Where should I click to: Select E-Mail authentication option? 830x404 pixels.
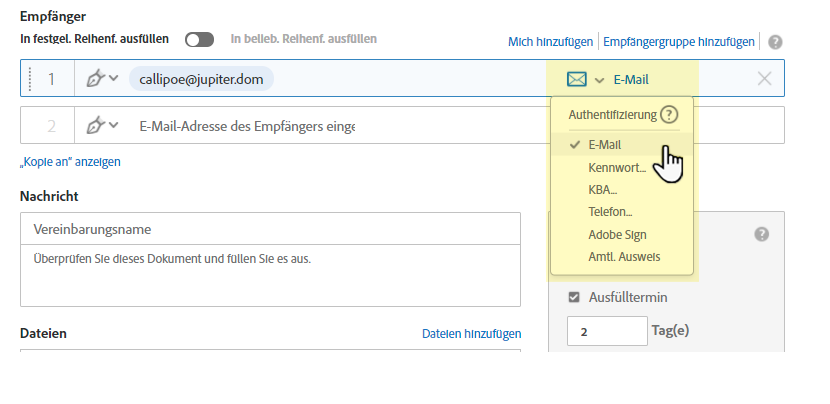(x=604, y=145)
